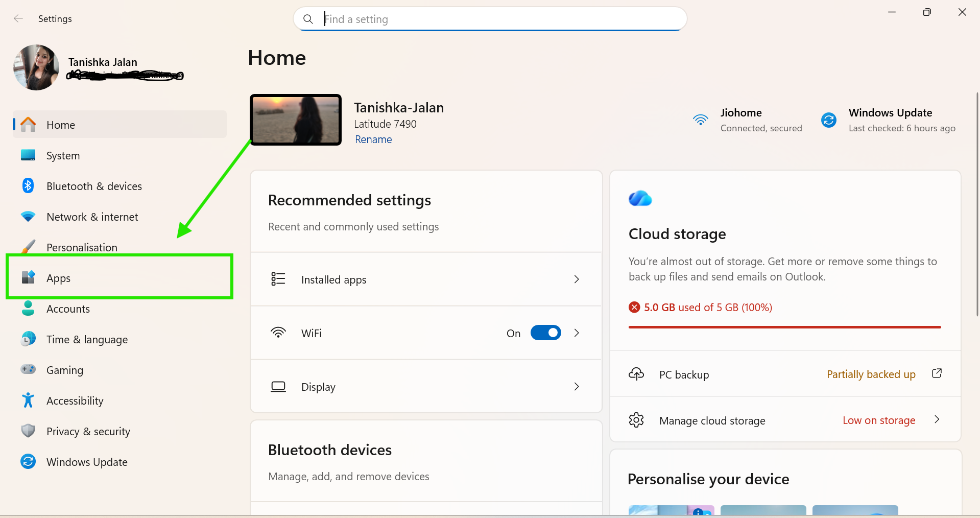
Task: Open PC backup external link icon
Action: (x=937, y=373)
